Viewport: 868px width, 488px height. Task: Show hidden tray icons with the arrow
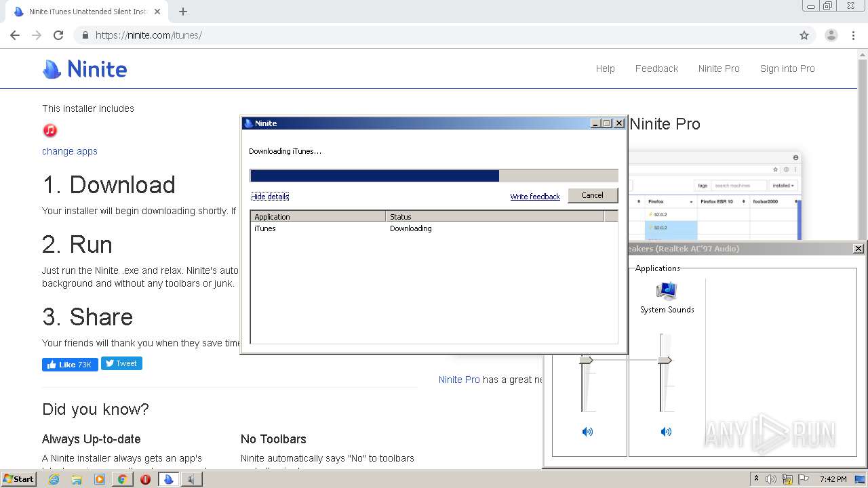[x=756, y=479]
